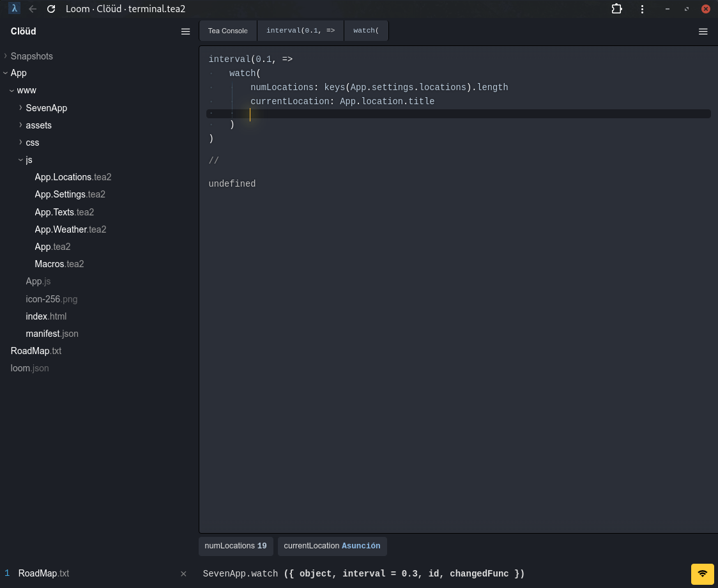
Task: Click the lambda app icon in title bar
Action: [x=15, y=9]
